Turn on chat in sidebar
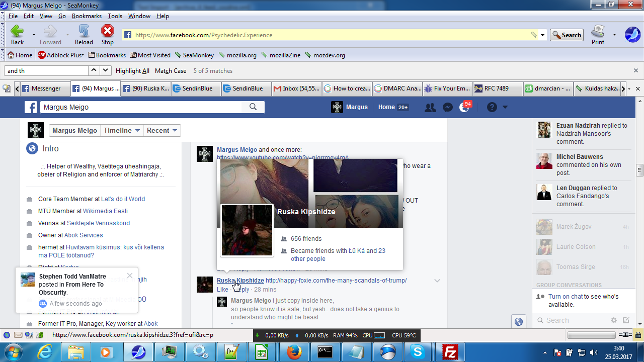 click(x=565, y=297)
